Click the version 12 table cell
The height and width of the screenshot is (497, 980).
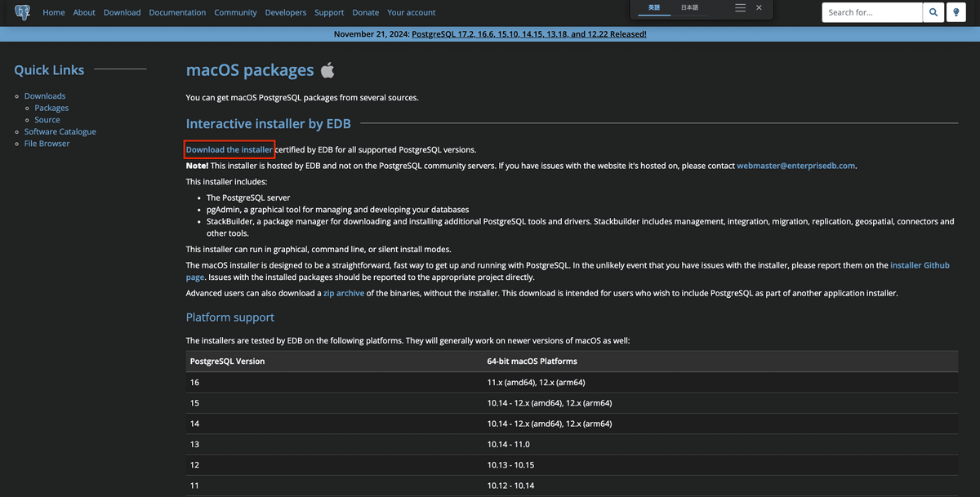(x=335, y=465)
